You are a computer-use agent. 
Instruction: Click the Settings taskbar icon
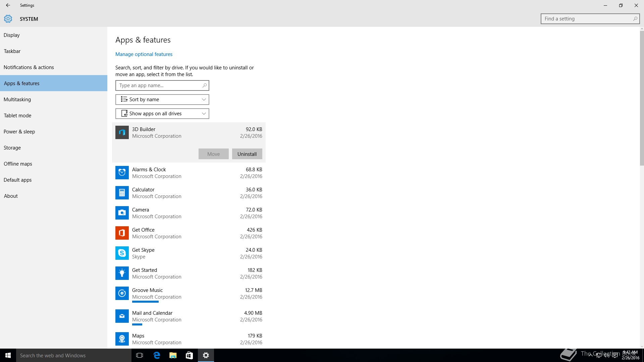[x=206, y=355]
